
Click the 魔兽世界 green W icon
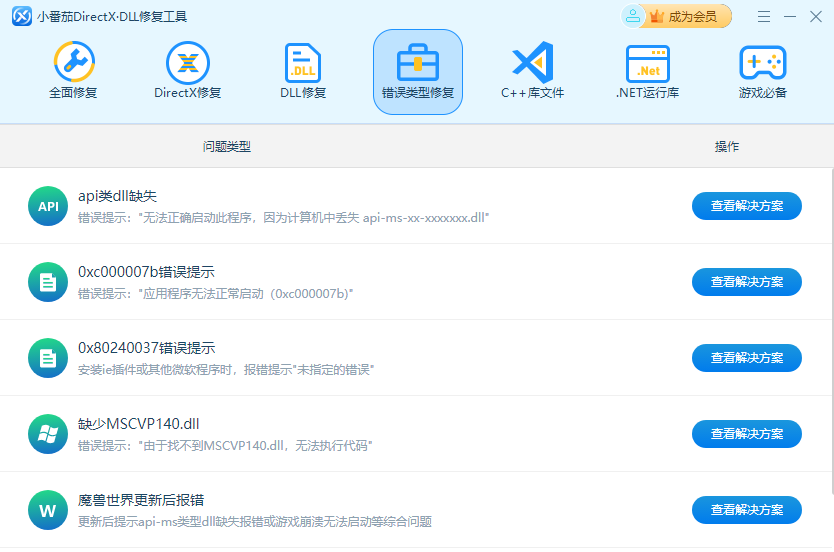point(48,510)
